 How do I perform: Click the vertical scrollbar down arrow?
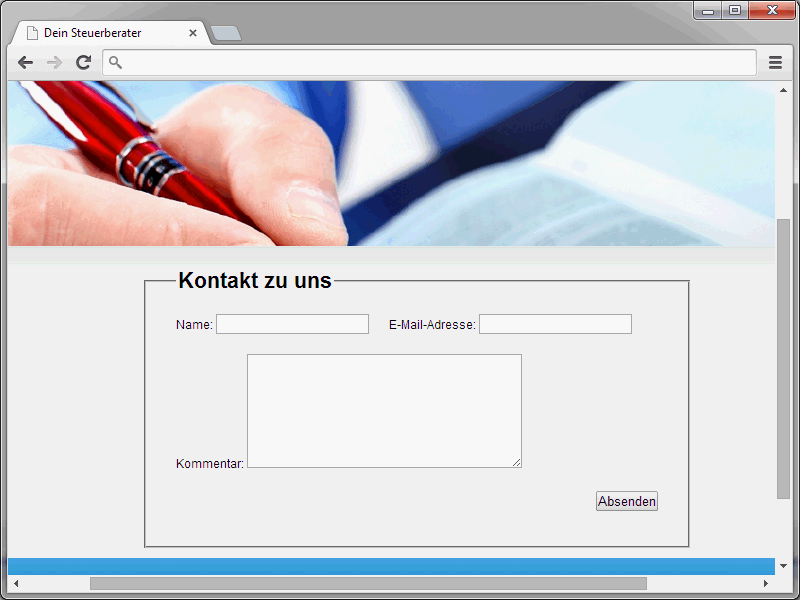click(783, 566)
